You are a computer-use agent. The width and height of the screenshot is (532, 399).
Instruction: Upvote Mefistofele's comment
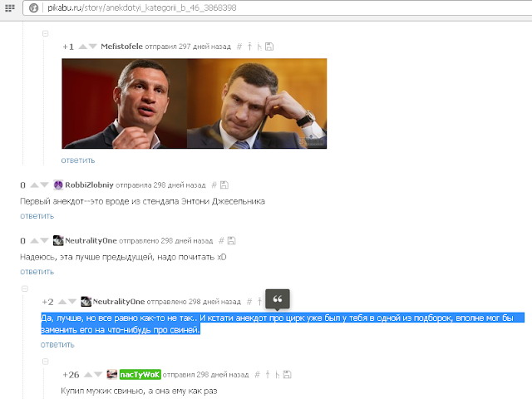[x=83, y=47]
